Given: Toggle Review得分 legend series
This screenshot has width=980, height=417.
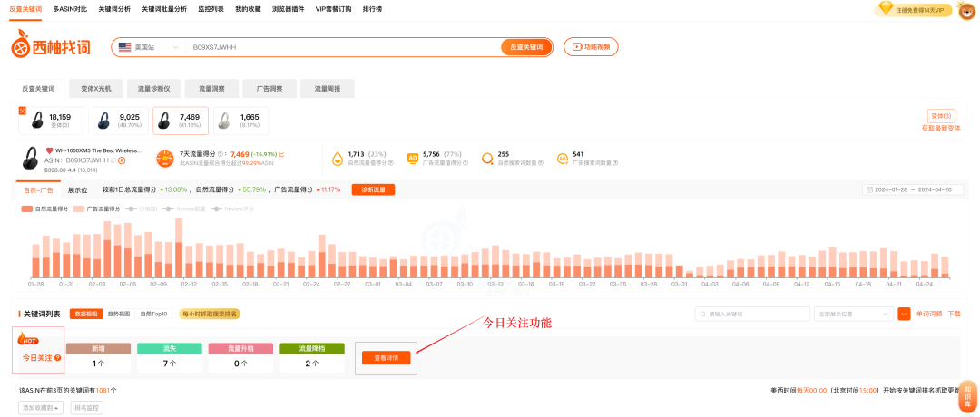Looking at the screenshot, I should [x=232, y=208].
